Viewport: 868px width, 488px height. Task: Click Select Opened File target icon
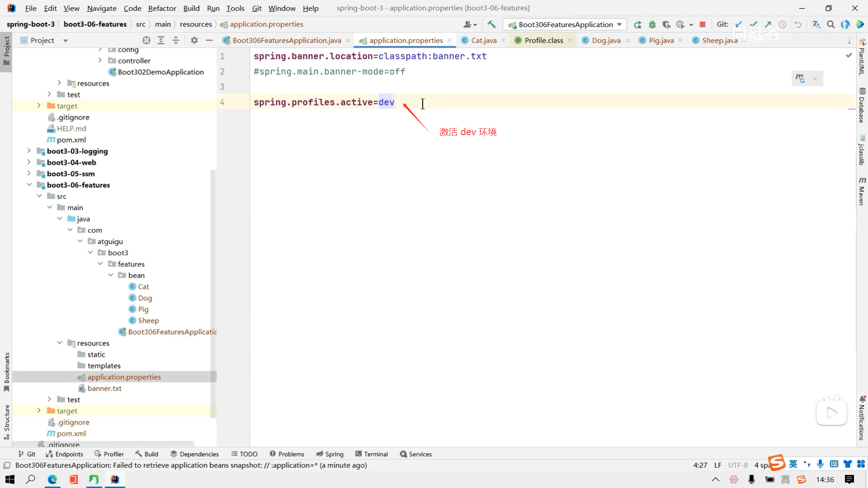(146, 40)
